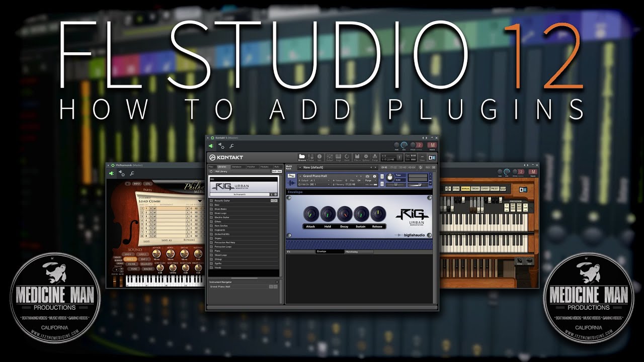Open plugin options gear in Philharmonik wrapper

tap(122, 173)
